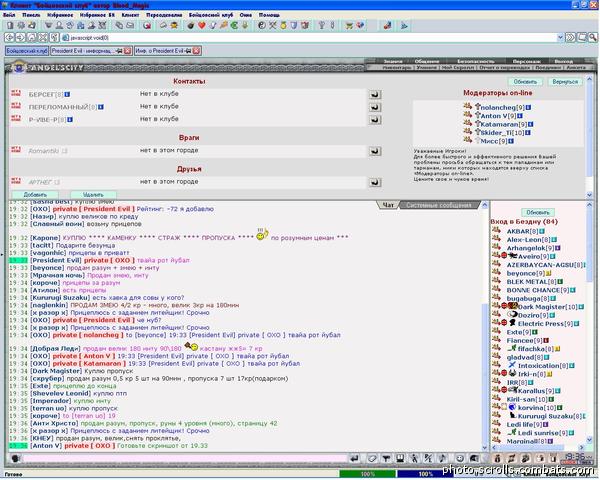Select player AKBAR[8] in the list

pos(522,231)
